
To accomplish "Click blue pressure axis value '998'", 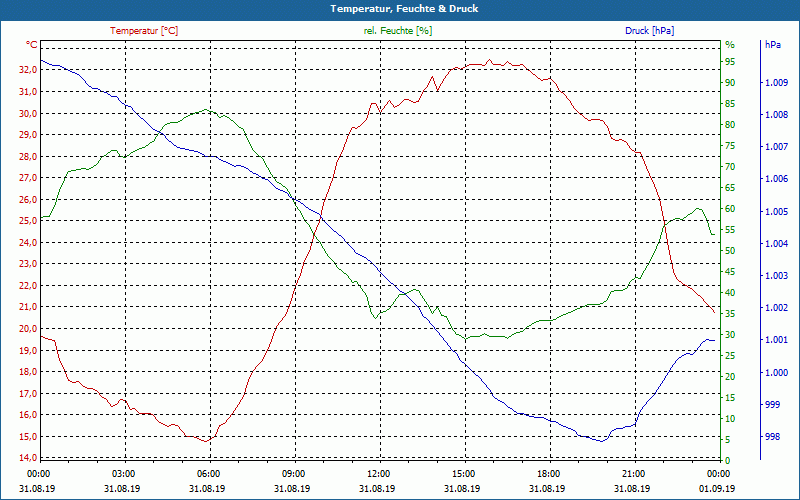I will (772, 437).
